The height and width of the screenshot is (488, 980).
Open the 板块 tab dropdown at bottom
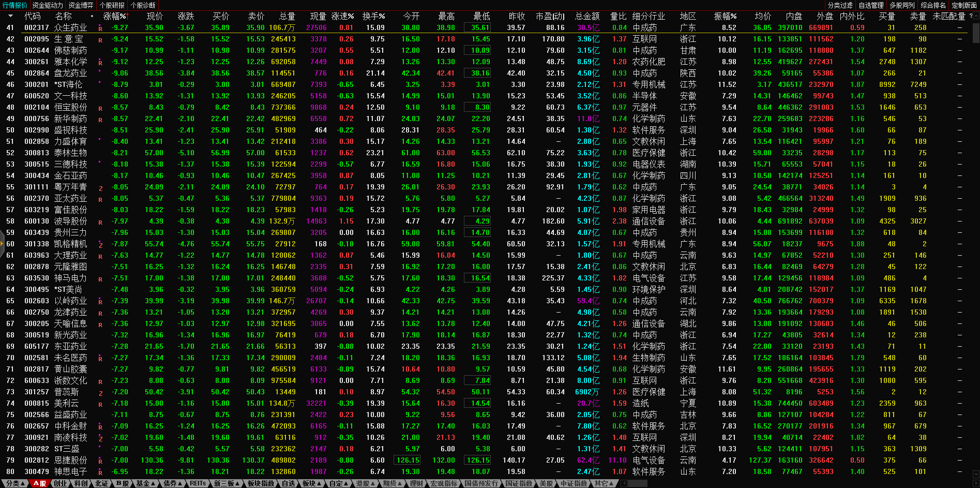(311, 483)
